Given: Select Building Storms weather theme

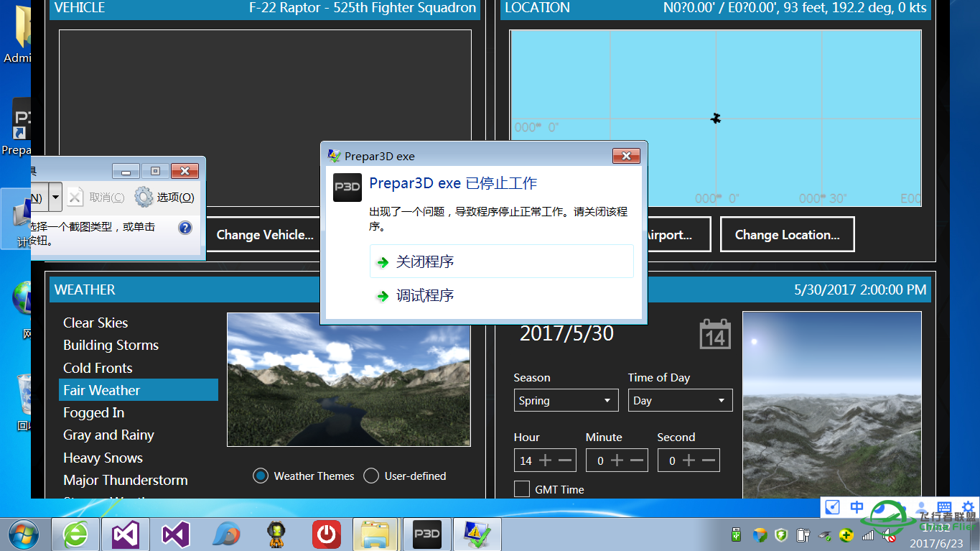Looking at the screenshot, I should click(111, 345).
